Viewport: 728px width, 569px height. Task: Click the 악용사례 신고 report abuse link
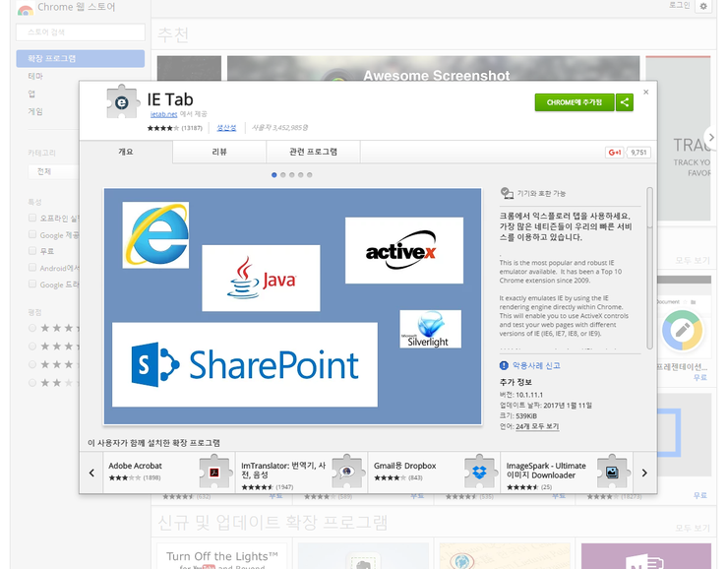coord(535,365)
